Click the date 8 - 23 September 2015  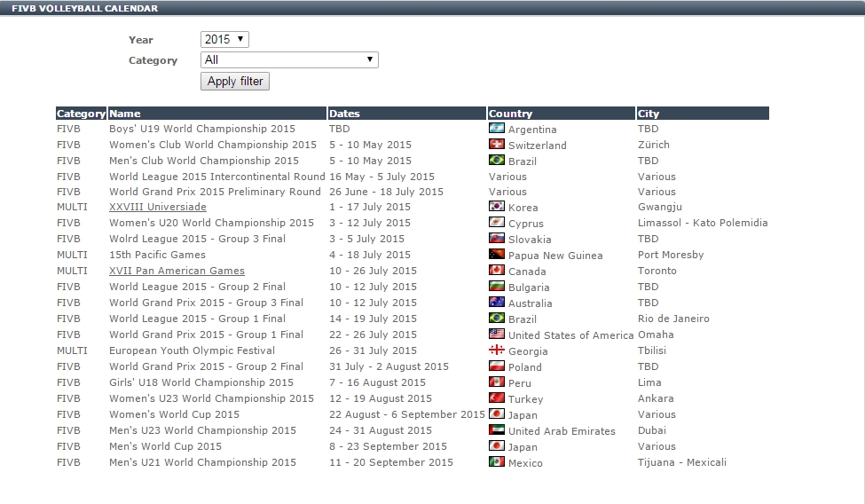point(389,446)
